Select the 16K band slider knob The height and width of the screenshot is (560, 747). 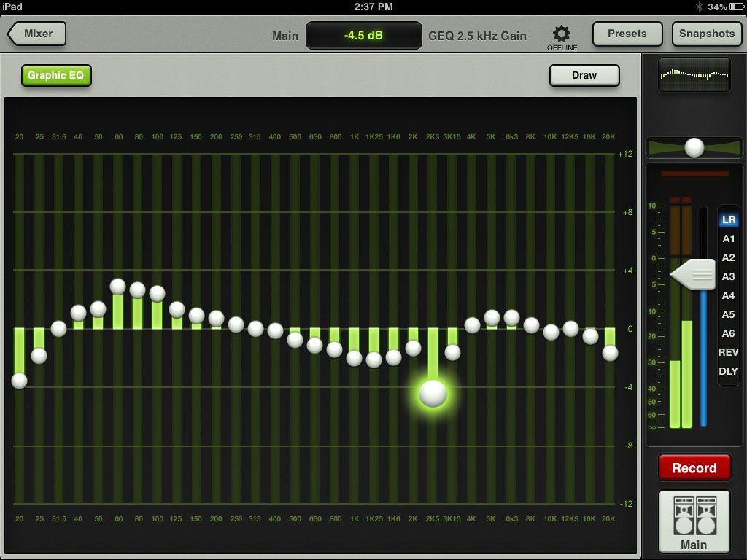[590, 337]
